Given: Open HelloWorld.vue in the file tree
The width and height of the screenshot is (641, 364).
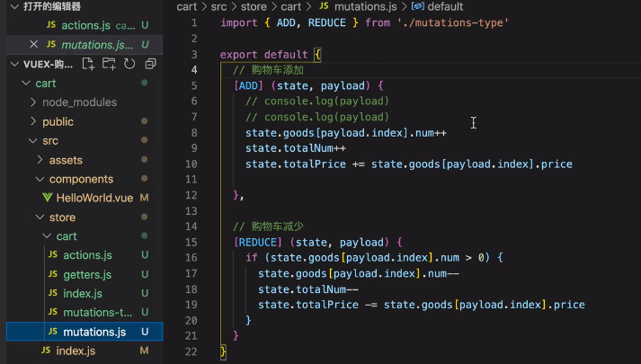Looking at the screenshot, I should point(94,198).
